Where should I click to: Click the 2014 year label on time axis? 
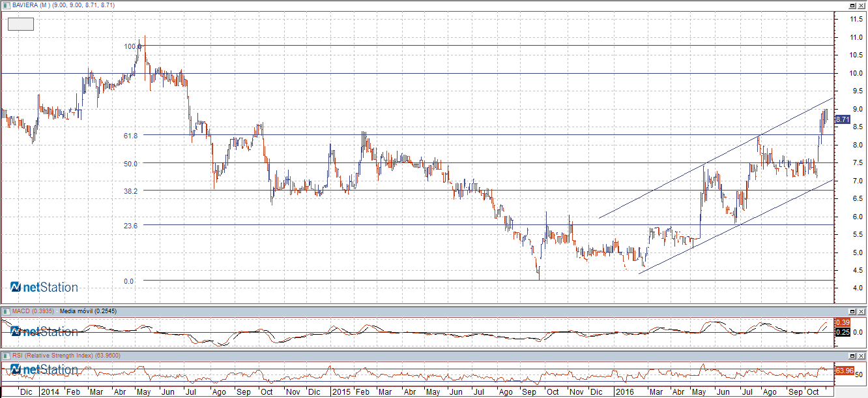pyautogui.click(x=50, y=392)
